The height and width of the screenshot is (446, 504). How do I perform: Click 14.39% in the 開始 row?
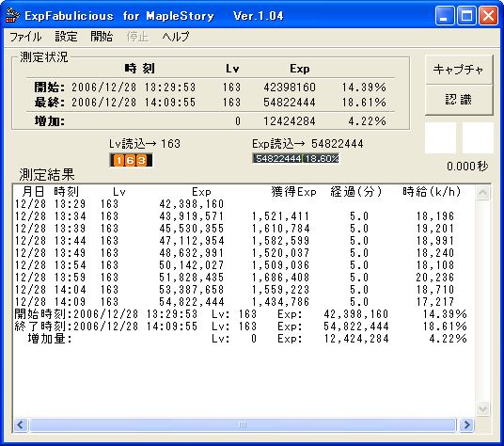[x=364, y=88]
